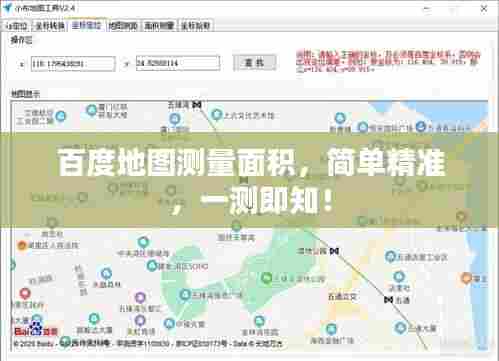Viewport: 499px width, 361px height.
Task: Click the POI icon beside the 厦门 building label at top left
Action: [91, 110]
